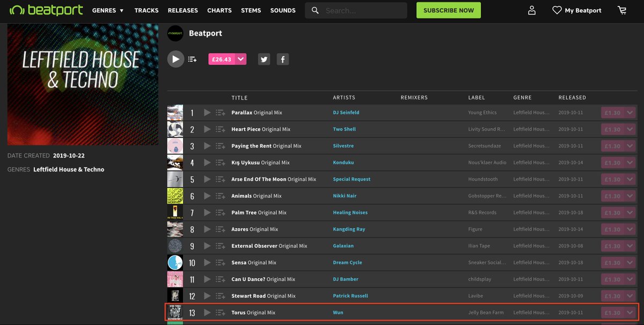Image resolution: width=644 pixels, height=325 pixels.
Task: Play Arse End Of The Moon track
Action: point(207,179)
